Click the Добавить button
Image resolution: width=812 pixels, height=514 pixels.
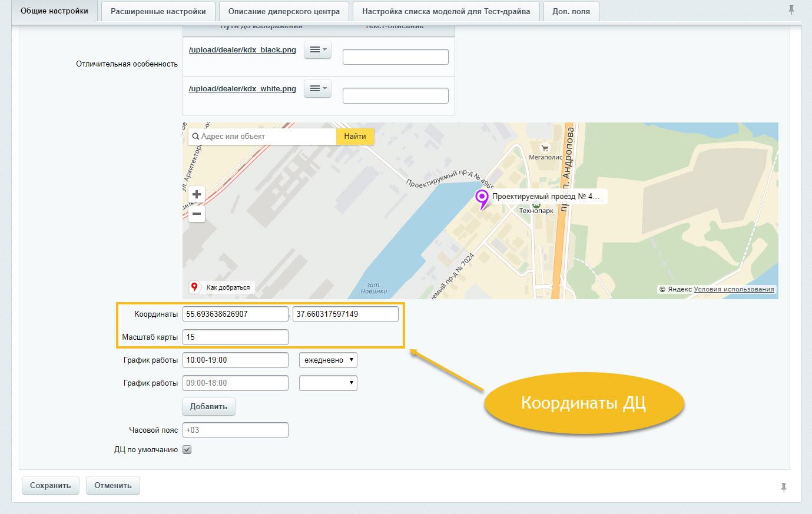209,406
